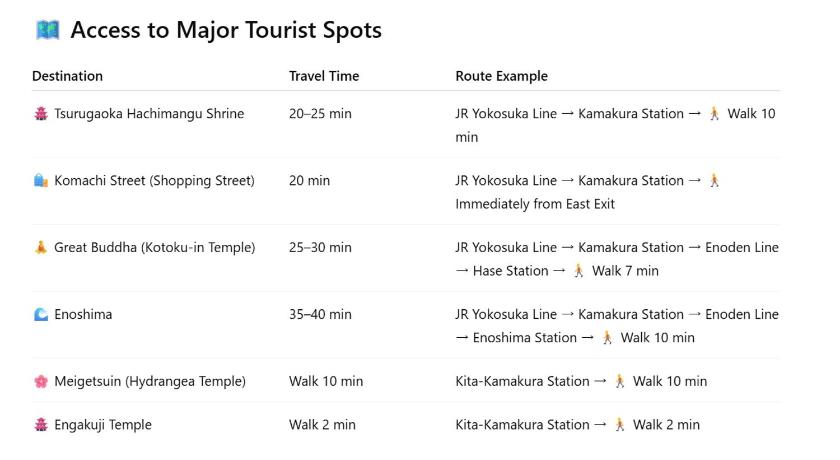The height and width of the screenshot is (460, 840).
Task: Click the wave icon next to Enoshima
Action: click(x=41, y=314)
